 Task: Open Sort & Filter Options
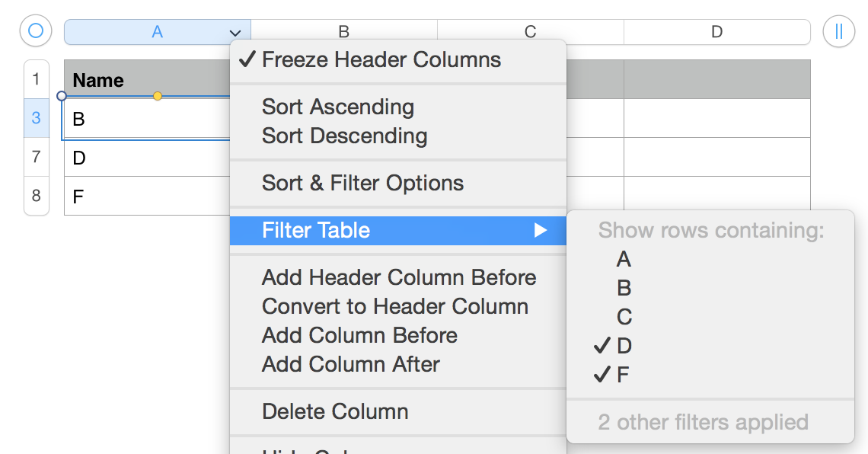tap(362, 184)
